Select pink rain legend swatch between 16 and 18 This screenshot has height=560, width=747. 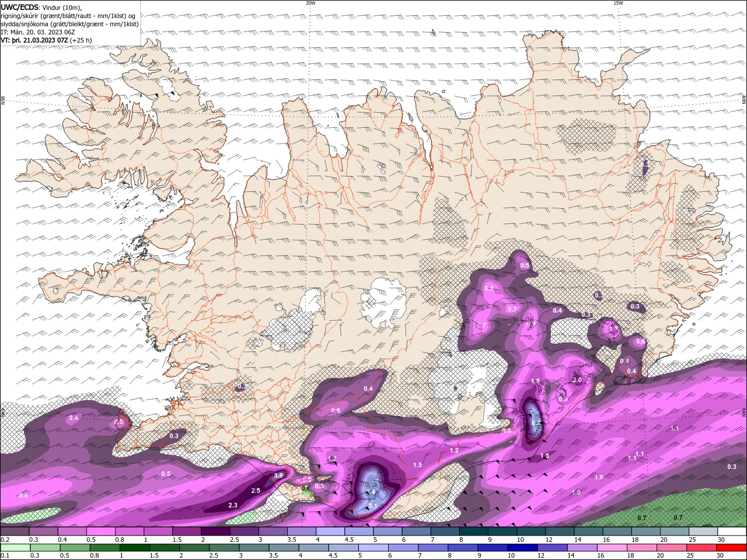(612, 548)
